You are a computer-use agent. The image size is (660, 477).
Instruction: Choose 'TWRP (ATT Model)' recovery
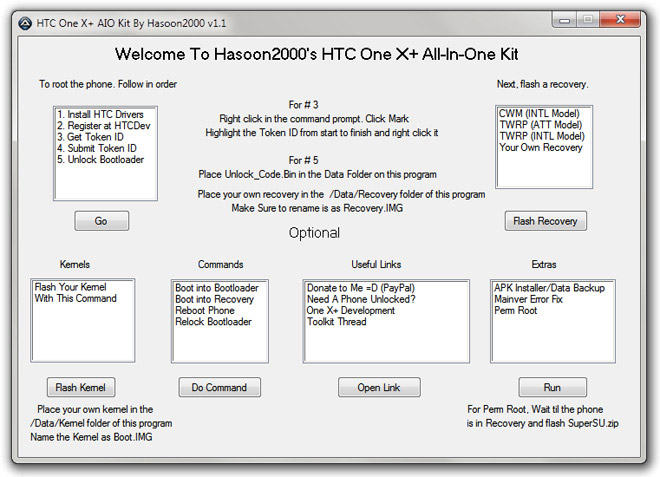(540, 125)
